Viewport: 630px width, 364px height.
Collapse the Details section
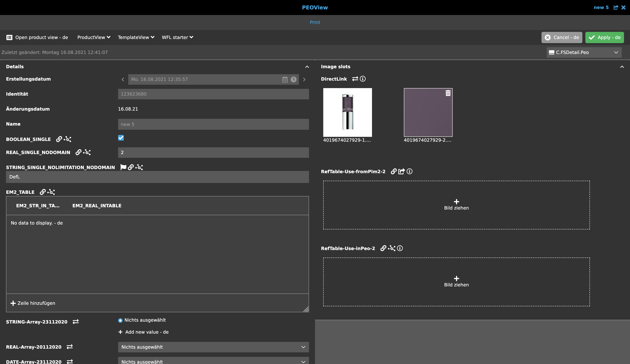click(307, 67)
